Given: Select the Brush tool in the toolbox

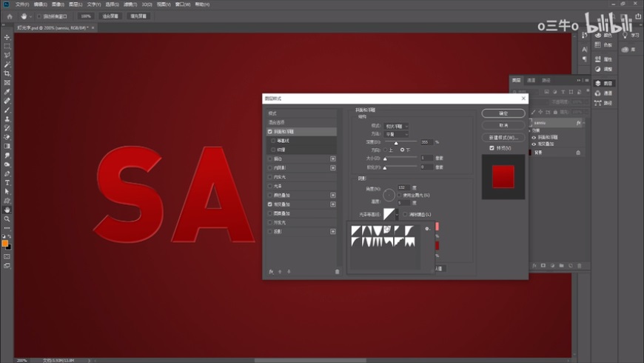Looking at the screenshot, I should [7, 110].
